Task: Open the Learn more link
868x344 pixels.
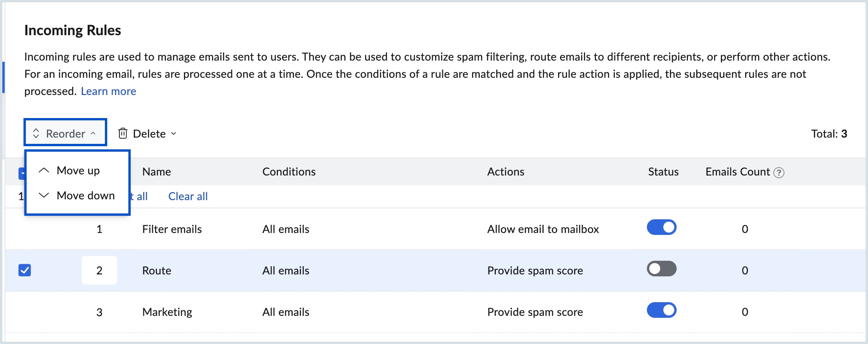Action: coord(108,91)
